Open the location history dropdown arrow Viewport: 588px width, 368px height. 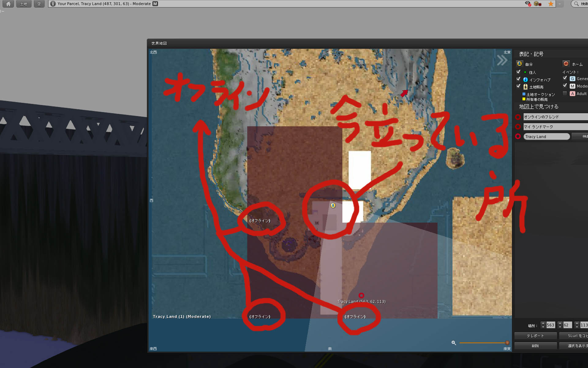click(x=560, y=4)
